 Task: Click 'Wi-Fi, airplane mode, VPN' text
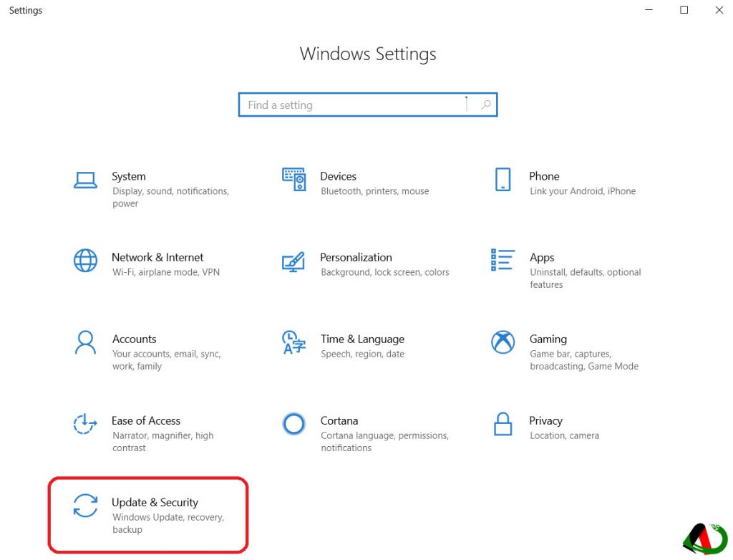click(x=165, y=272)
